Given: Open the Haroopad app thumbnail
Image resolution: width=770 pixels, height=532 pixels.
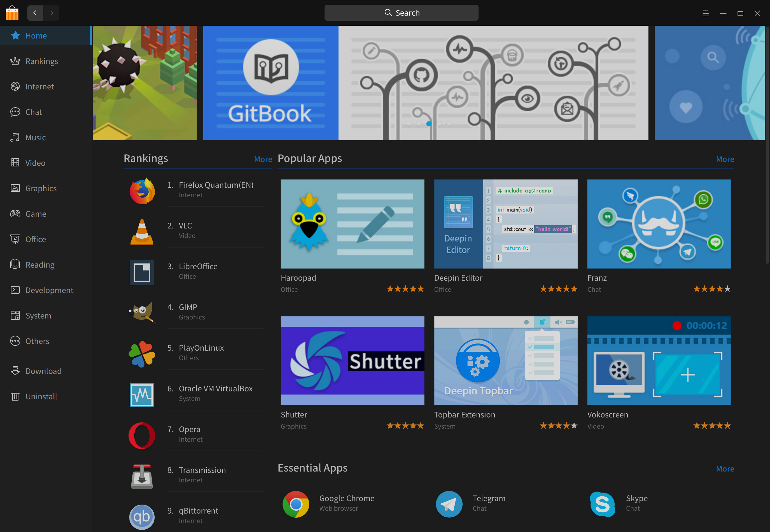Looking at the screenshot, I should (x=352, y=224).
